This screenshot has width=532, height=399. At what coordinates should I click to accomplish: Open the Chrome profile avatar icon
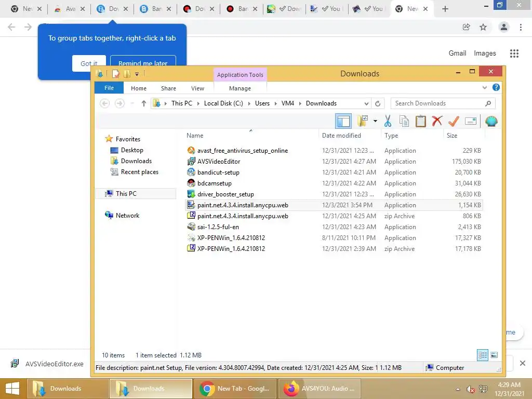[504, 27]
